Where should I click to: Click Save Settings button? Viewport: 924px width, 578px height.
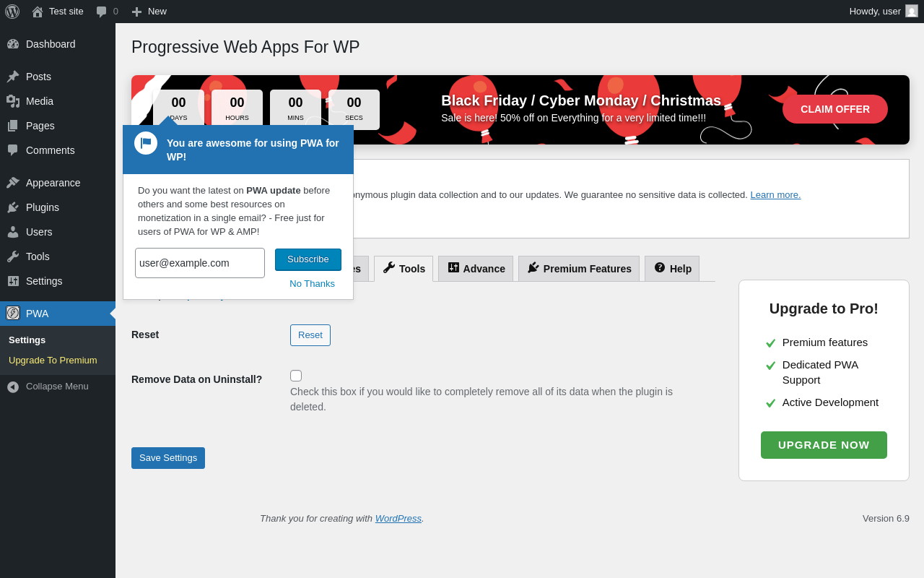pyautogui.click(x=168, y=458)
